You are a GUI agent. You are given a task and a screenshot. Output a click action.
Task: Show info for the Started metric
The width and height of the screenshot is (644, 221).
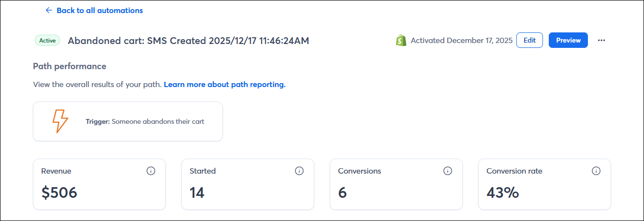pyautogui.click(x=299, y=171)
